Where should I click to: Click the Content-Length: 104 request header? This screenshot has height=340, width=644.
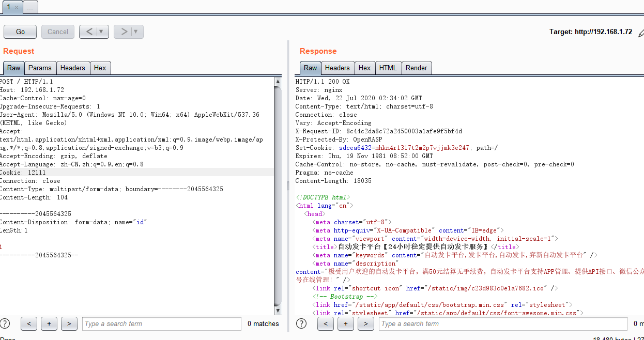click(34, 197)
